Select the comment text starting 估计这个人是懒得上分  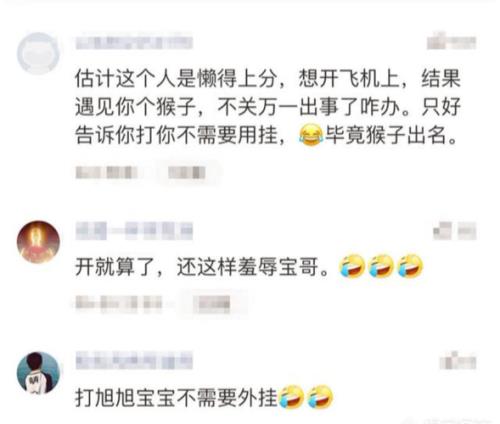(268, 107)
